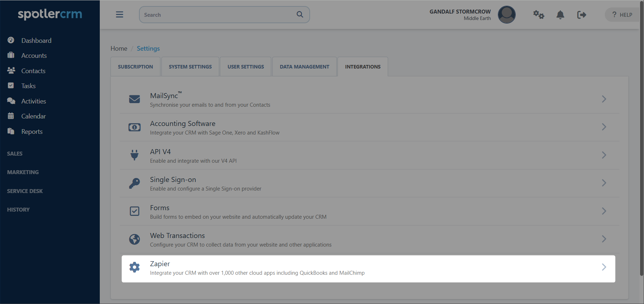Expand the Accounting Software row chevron
Viewport: 644px width, 304px height.
[x=604, y=127]
